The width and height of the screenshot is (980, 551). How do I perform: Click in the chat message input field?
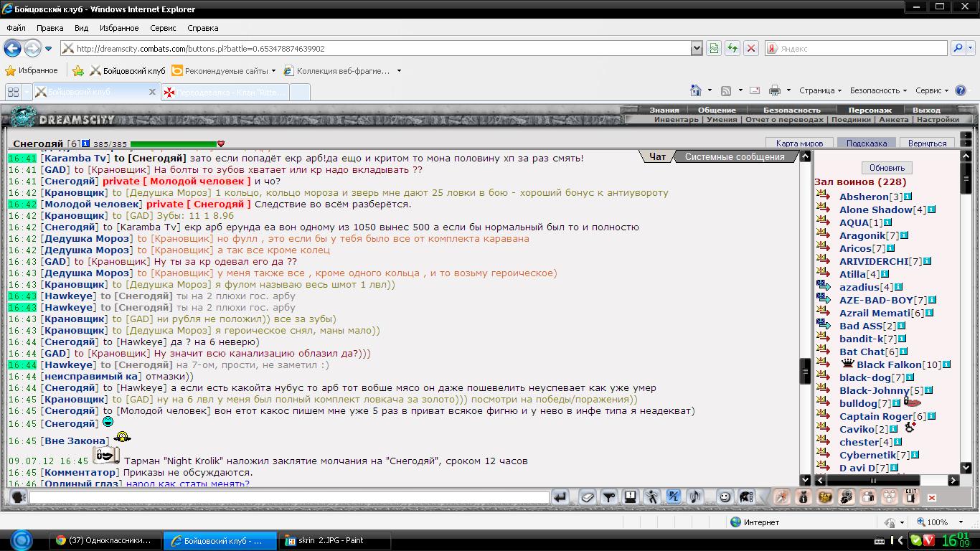tap(288, 496)
